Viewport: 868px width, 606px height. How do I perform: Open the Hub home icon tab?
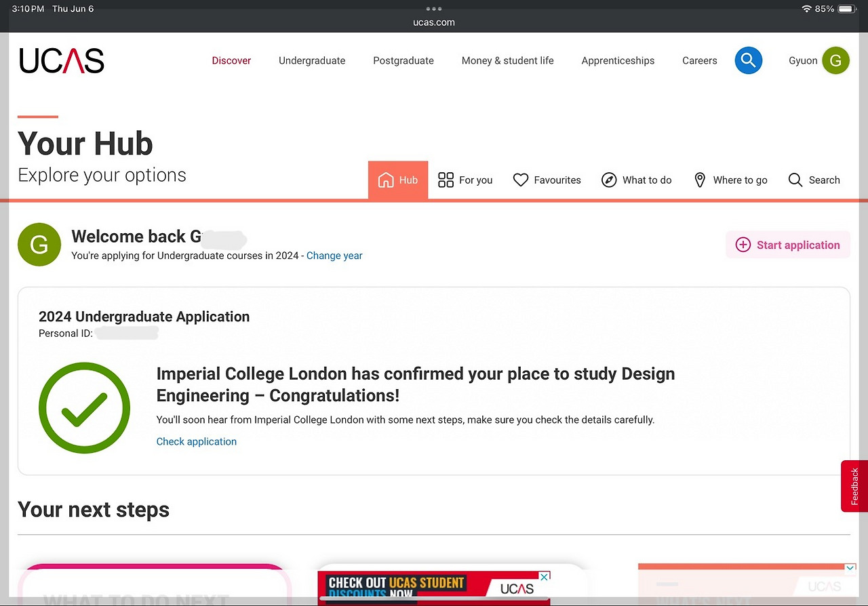pos(387,180)
